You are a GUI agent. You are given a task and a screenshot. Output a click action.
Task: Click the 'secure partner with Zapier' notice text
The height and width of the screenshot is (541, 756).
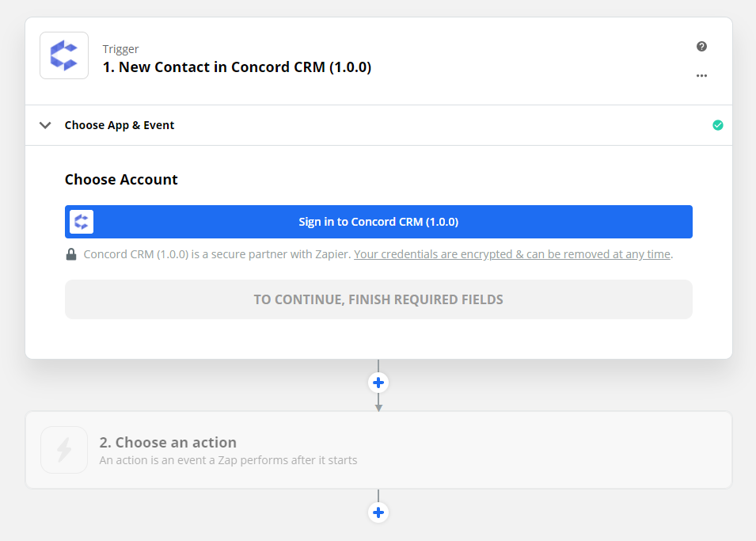217,254
